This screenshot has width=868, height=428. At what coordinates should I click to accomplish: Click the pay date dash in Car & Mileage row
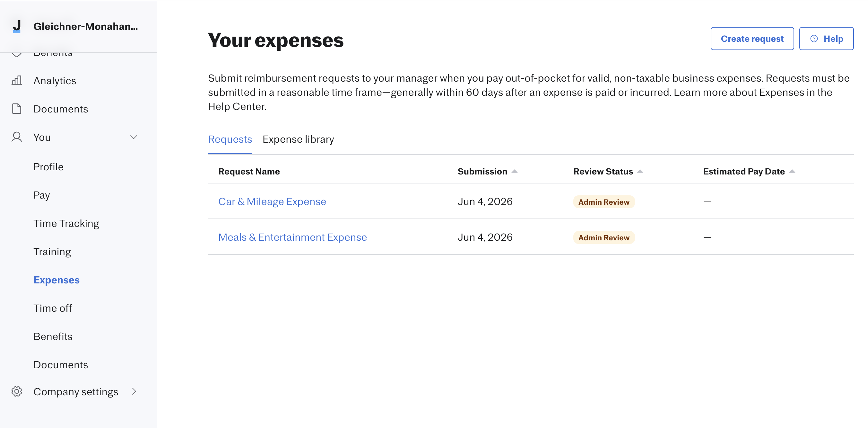707,202
